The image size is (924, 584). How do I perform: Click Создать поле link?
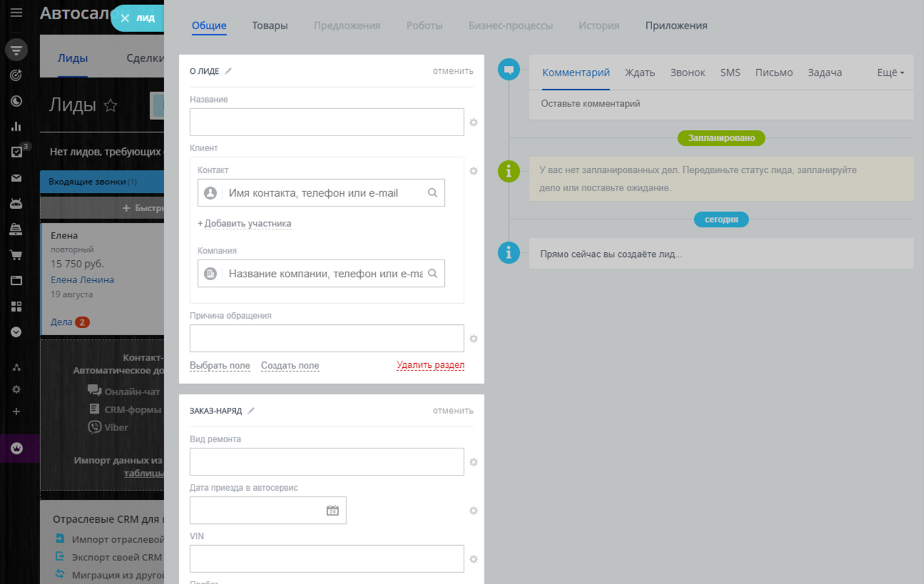tap(290, 366)
